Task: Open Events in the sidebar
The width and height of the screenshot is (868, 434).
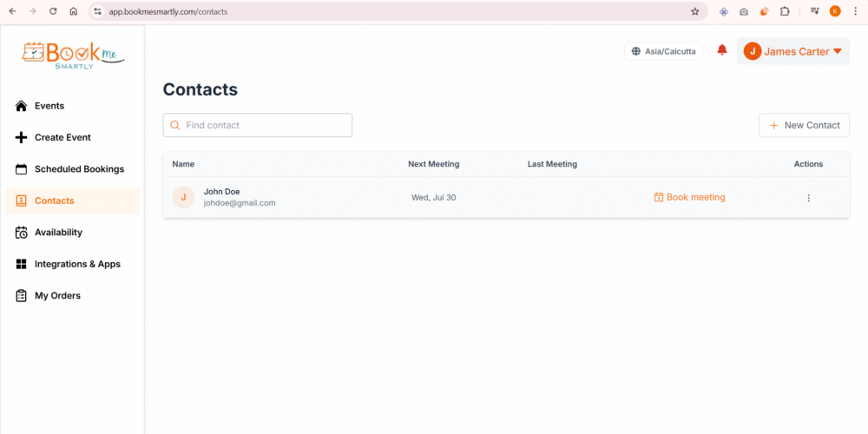Action: pos(49,106)
